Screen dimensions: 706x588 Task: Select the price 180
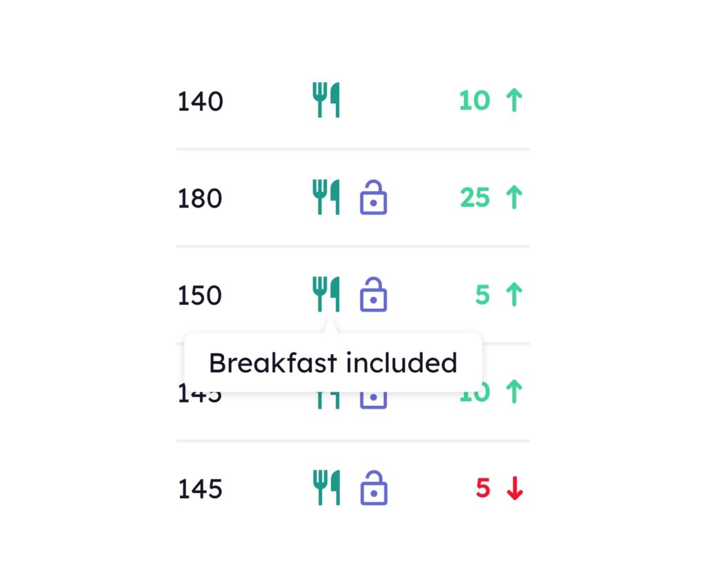pyautogui.click(x=200, y=199)
